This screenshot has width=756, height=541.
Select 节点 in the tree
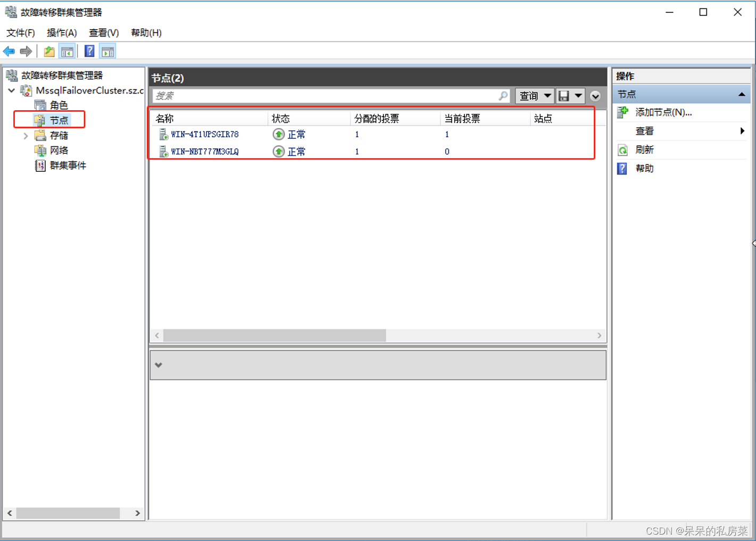(59, 120)
